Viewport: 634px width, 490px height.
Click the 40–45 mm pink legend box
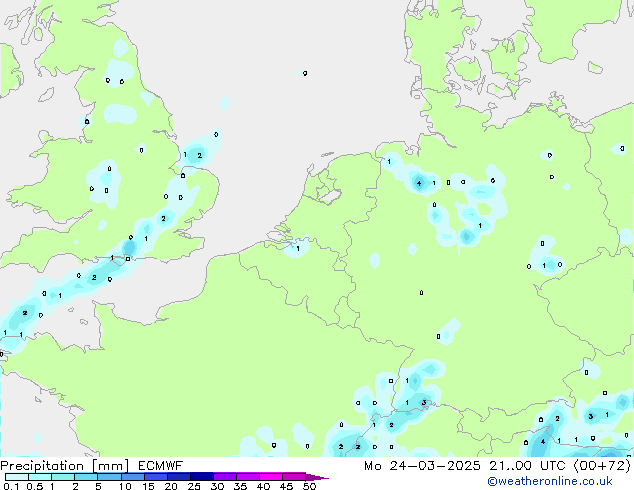coord(271,477)
